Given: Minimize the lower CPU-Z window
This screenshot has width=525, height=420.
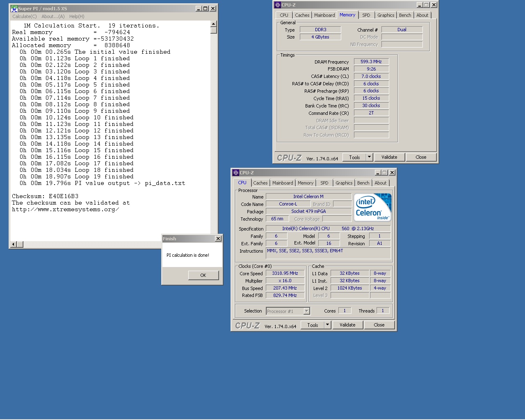Looking at the screenshot, I should point(377,173).
